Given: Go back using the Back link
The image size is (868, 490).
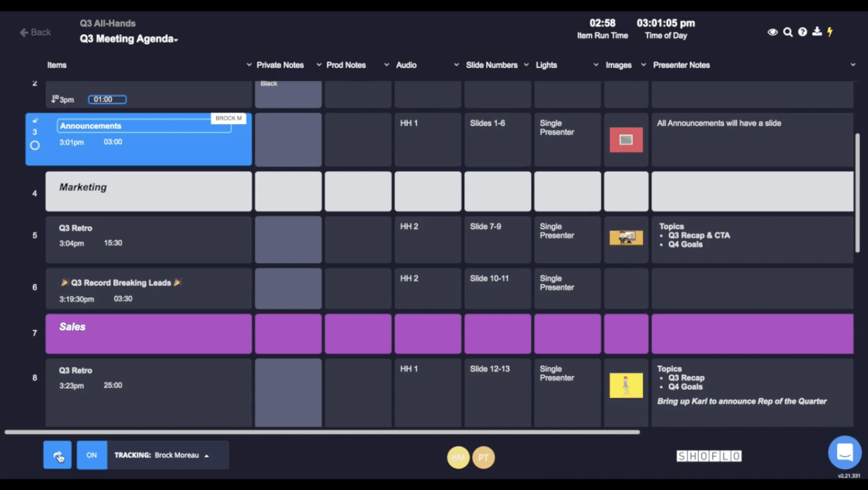Looking at the screenshot, I should (35, 32).
